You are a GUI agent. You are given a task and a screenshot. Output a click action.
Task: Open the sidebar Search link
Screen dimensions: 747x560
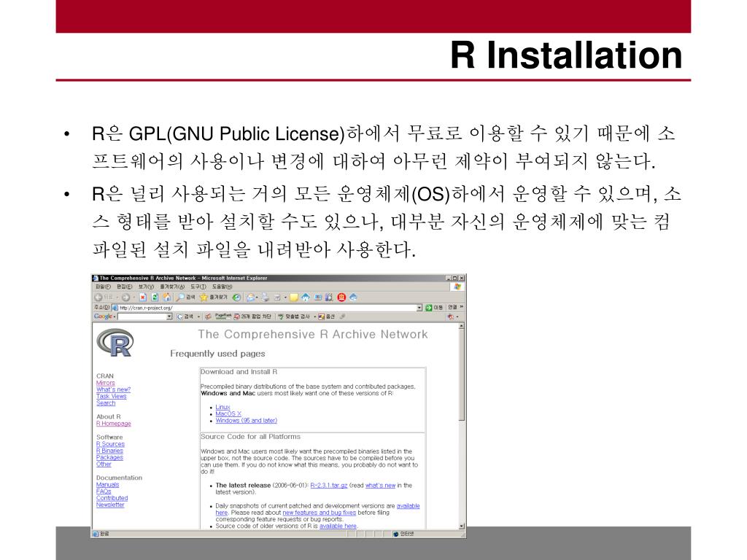pos(106,402)
